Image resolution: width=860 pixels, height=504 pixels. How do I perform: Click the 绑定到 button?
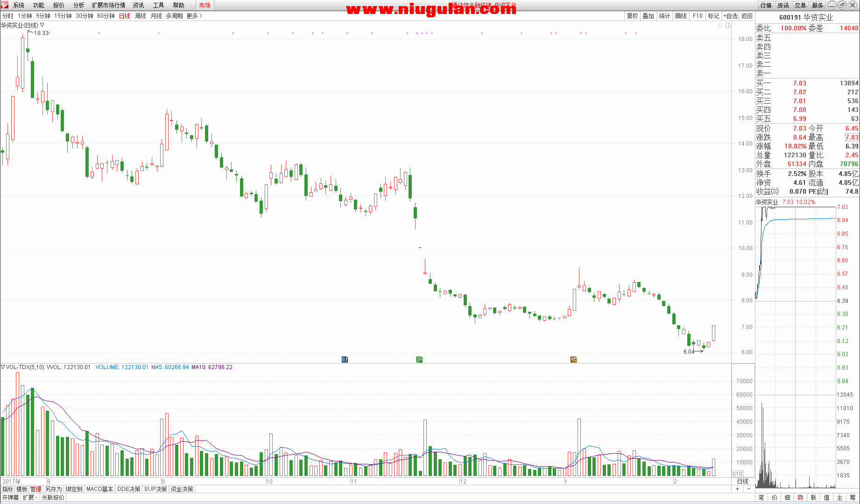[x=74, y=489]
